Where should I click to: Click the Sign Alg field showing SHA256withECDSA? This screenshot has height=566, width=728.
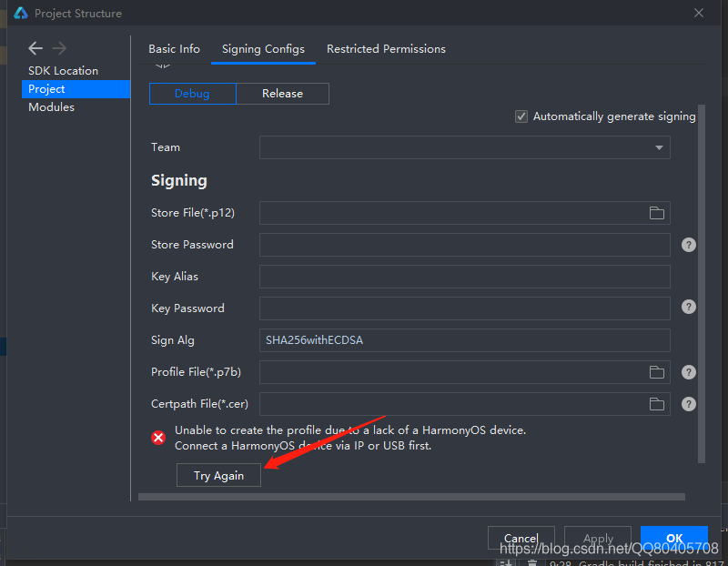pos(464,340)
